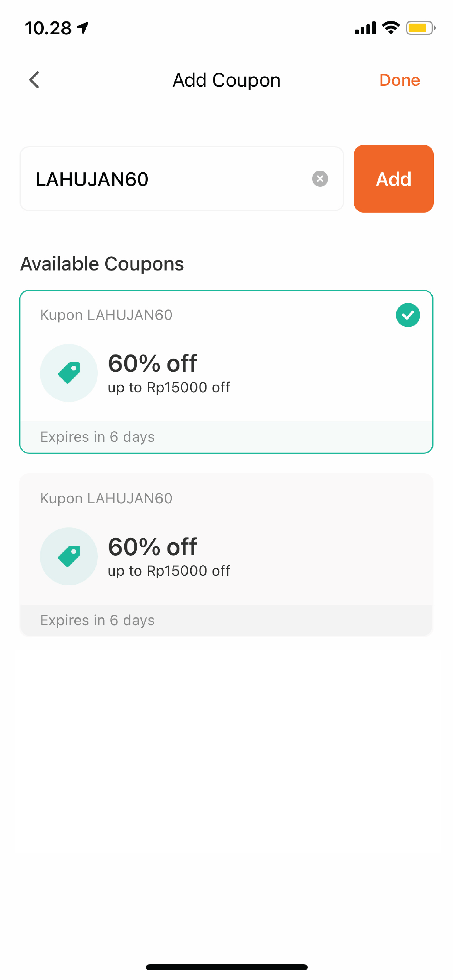Tap the Available Coupons heading
This screenshot has width=453, height=980.
coord(102,264)
